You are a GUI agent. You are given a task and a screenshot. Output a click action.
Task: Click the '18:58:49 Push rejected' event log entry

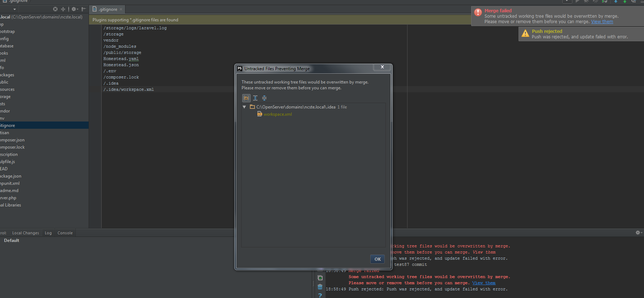click(417, 289)
